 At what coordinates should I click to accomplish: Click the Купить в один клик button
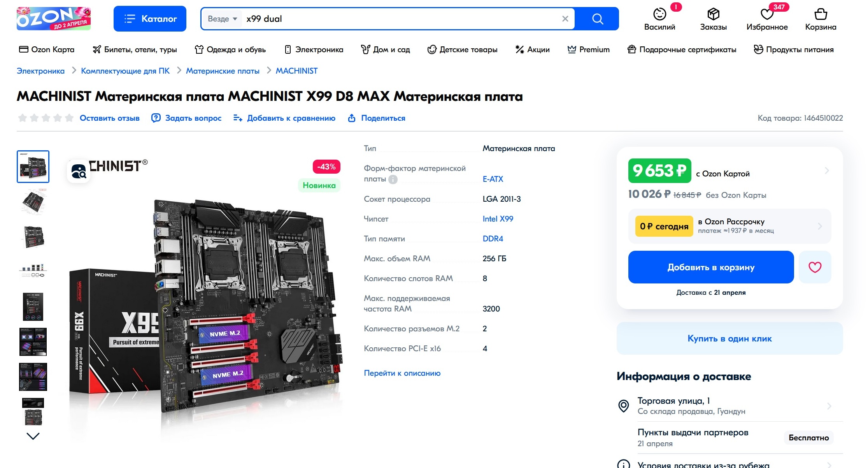[729, 338]
